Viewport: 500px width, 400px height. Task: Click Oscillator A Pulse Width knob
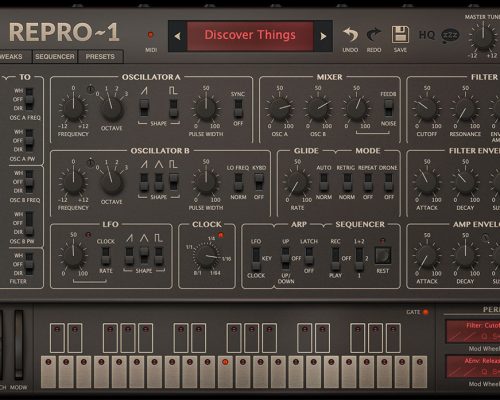coord(206,109)
